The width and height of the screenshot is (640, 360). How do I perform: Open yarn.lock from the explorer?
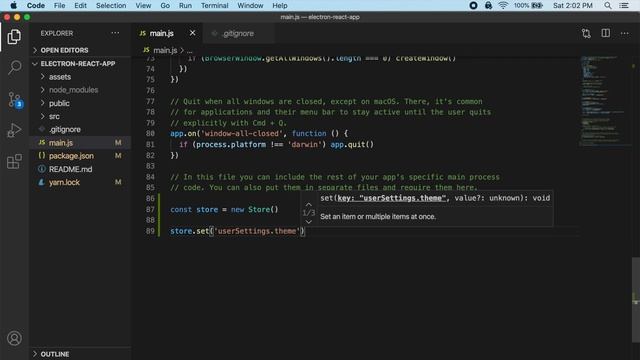click(x=64, y=182)
